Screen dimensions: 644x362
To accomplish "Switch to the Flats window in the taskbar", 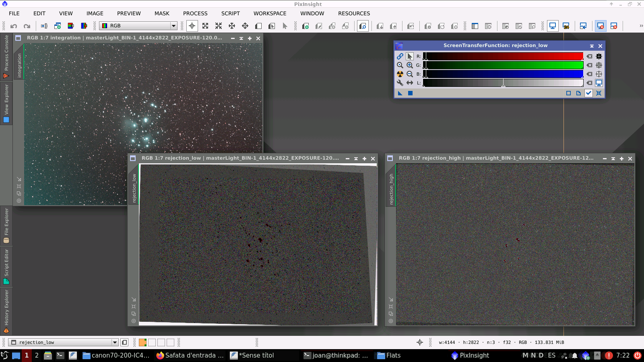I will (389, 355).
